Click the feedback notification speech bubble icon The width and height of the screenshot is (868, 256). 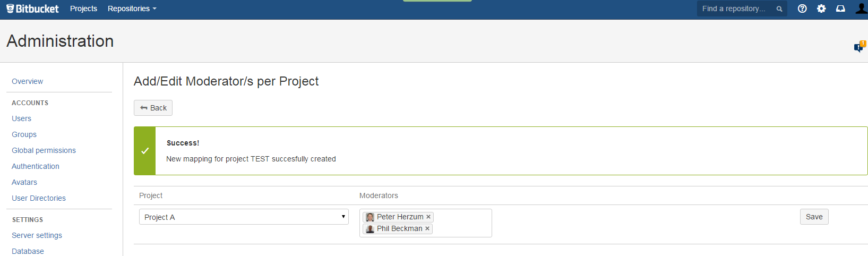click(859, 47)
